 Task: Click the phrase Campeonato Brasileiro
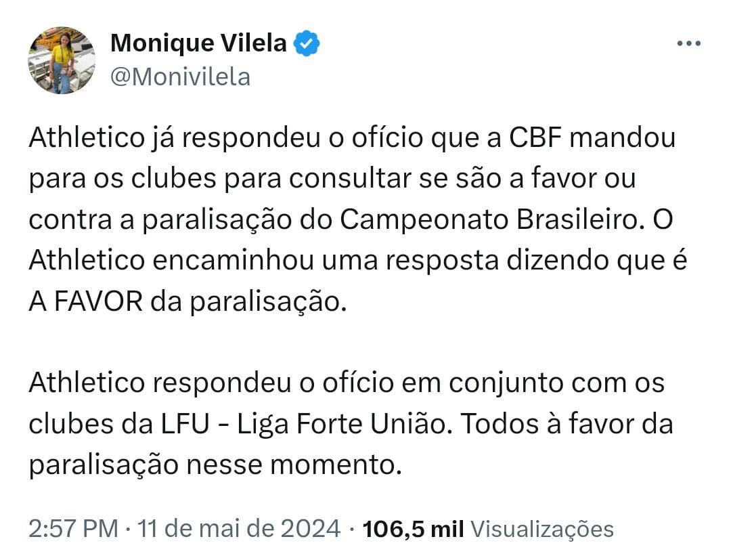click(x=489, y=220)
